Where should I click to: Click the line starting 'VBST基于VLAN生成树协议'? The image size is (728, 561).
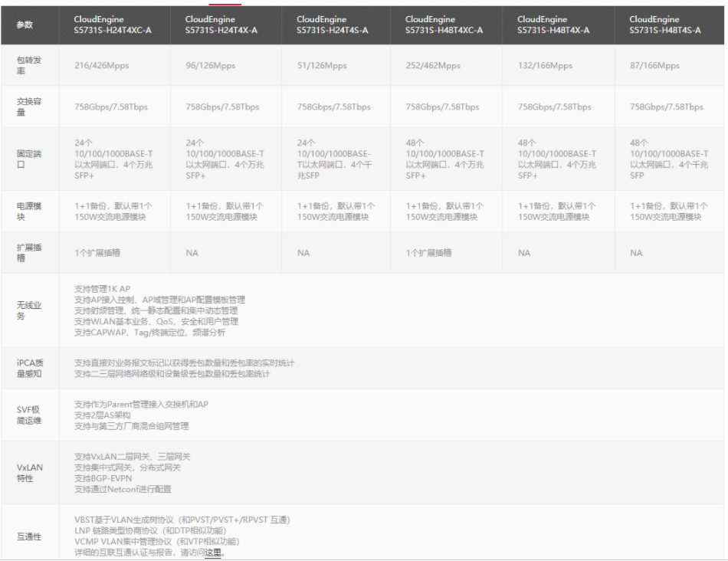pyautogui.click(x=182, y=520)
